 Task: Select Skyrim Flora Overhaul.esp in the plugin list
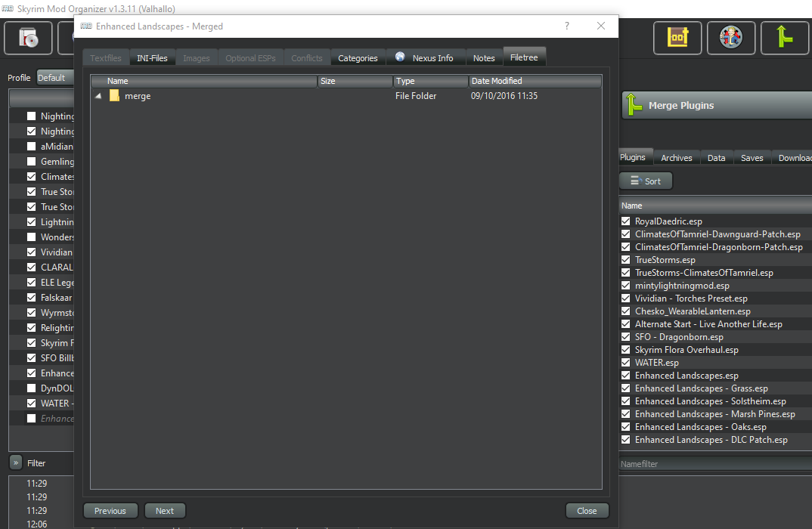[x=686, y=349]
